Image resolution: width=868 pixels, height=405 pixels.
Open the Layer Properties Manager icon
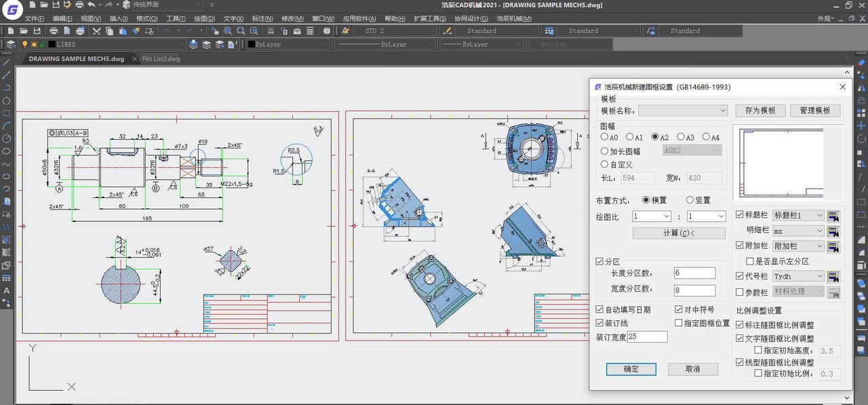pyautogui.click(x=9, y=44)
